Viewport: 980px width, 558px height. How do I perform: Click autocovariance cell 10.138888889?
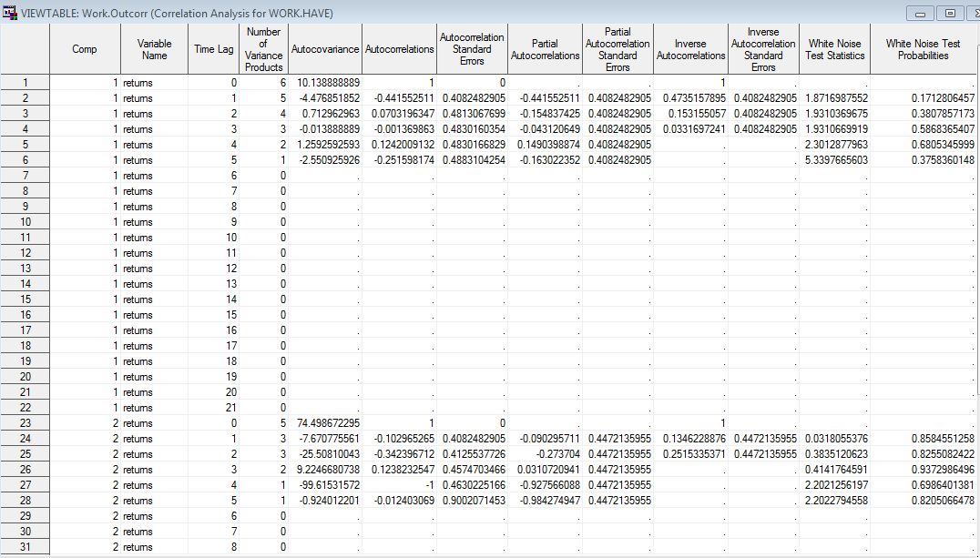point(325,83)
